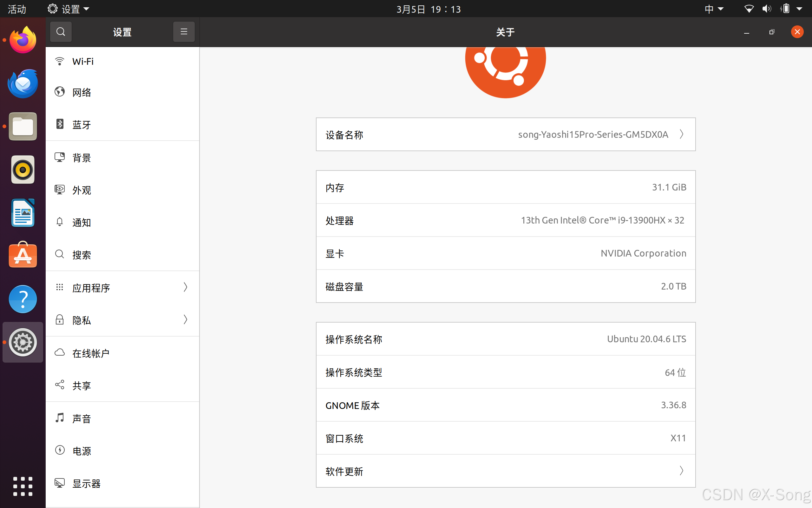Screen dimensions: 812x508
Task: Expand the 应用程序 submenu chevron
Action: (185, 287)
